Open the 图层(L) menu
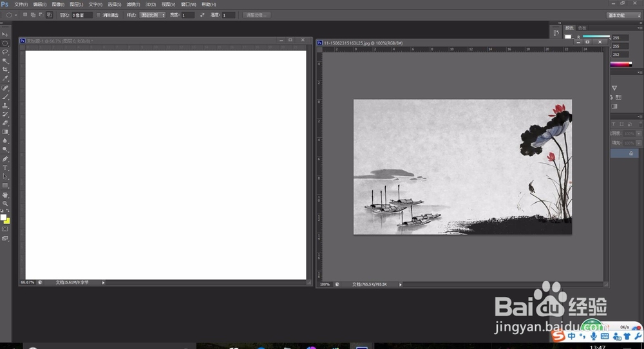The image size is (644, 349). click(x=77, y=5)
